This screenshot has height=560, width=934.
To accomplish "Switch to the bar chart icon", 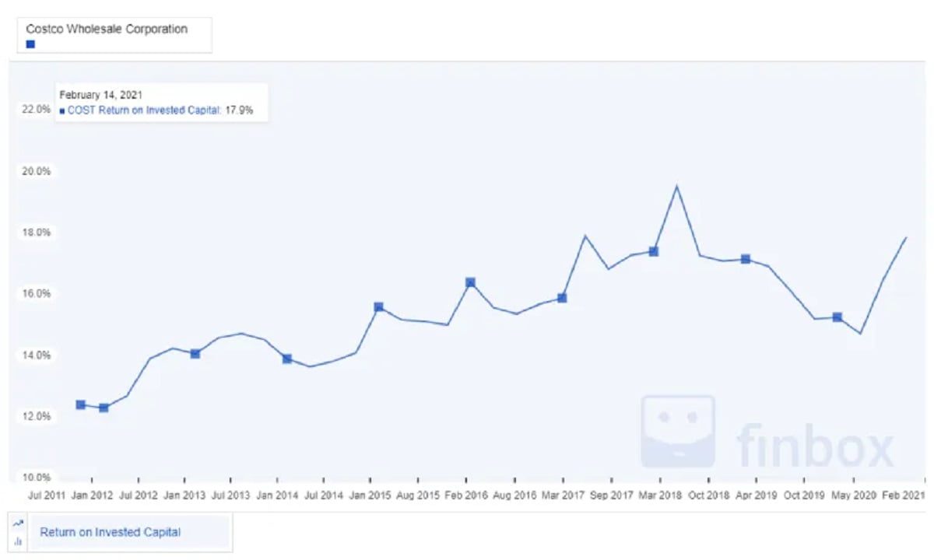I will [18, 541].
